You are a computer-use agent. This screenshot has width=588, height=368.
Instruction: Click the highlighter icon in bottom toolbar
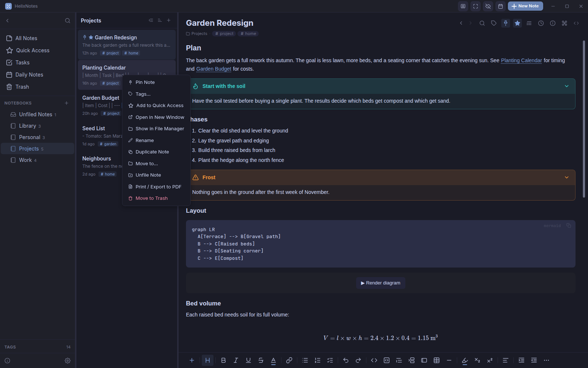tap(465, 360)
